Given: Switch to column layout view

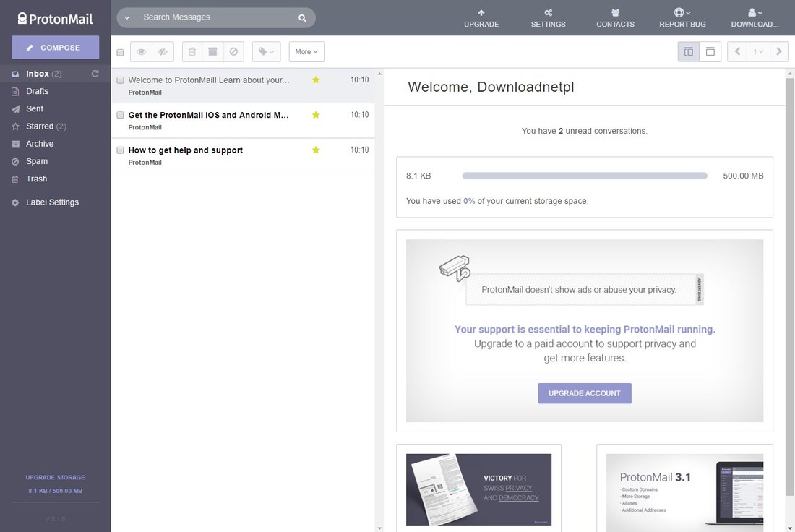Looking at the screenshot, I should [x=689, y=52].
